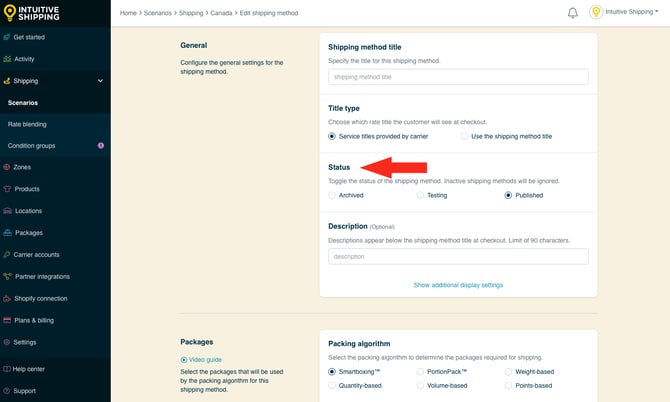670x402 pixels.
Task: Click the Video guide play icon
Action: [184, 360]
